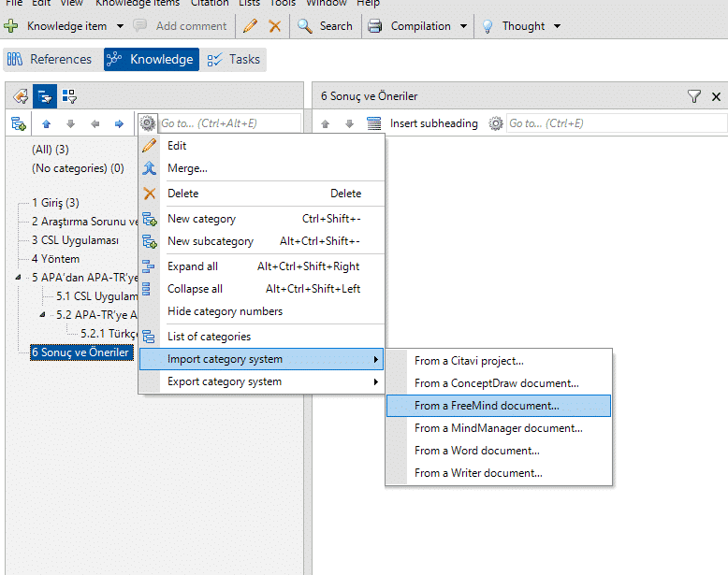This screenshot has width=728, height=575.
Task: Click the Compilation printer icon
Action: point(375,26)
